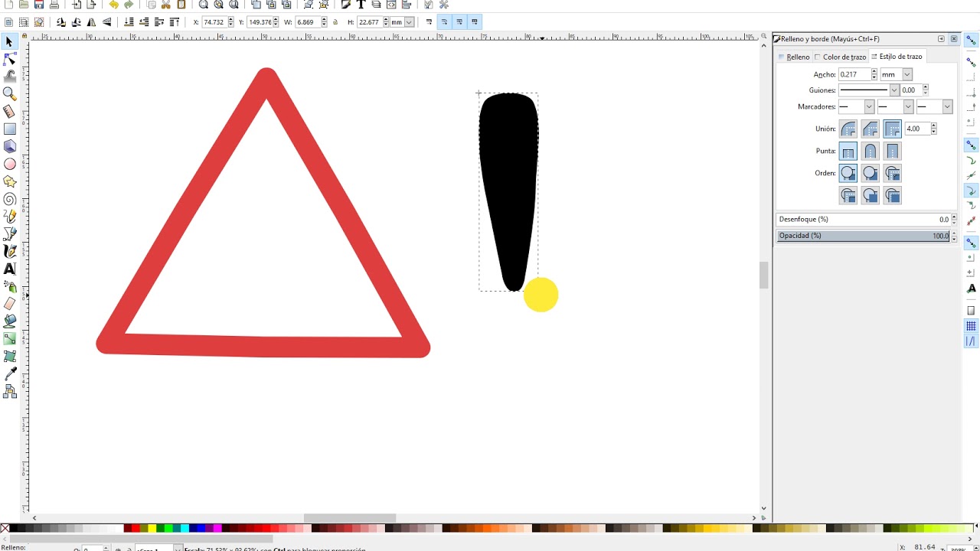Screen dimensions: 980x551
Task: Toggle the width-height proportion lock
Action: (335, 22)
